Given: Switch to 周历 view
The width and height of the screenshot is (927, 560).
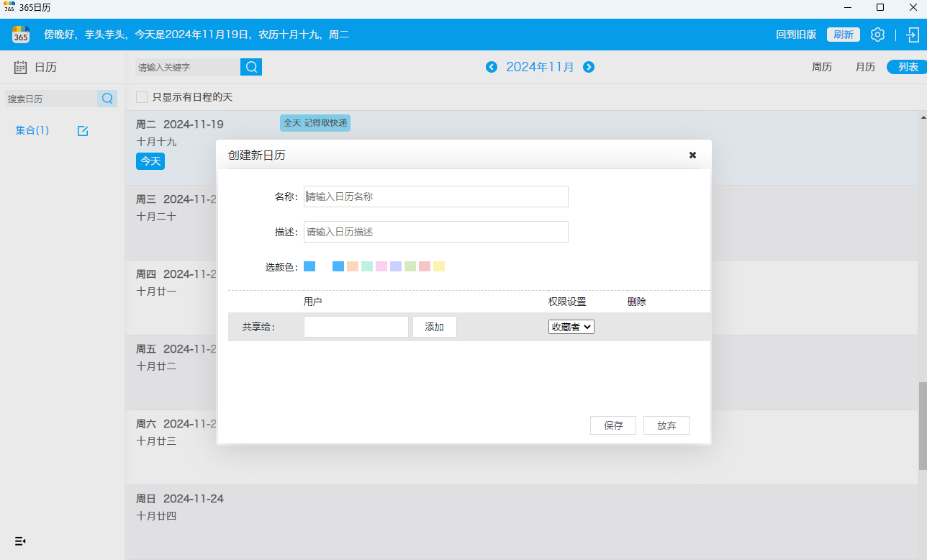Looking at the screenshot, I should (x=822, y=67).
